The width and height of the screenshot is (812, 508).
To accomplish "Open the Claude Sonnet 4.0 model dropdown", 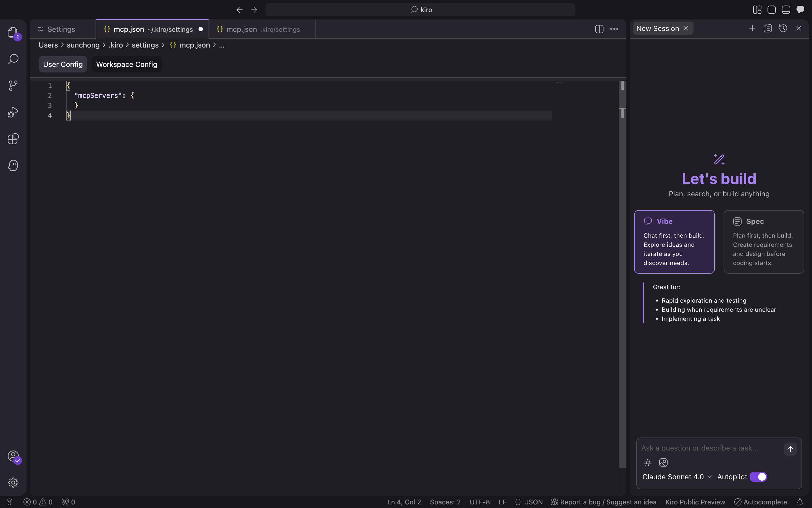I will (x=677, y=477).
